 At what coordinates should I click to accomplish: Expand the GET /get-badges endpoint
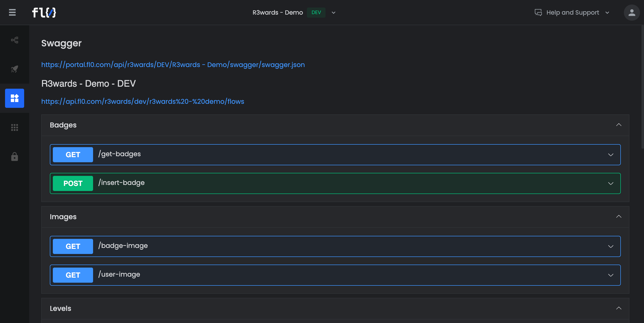click(611, 155)
